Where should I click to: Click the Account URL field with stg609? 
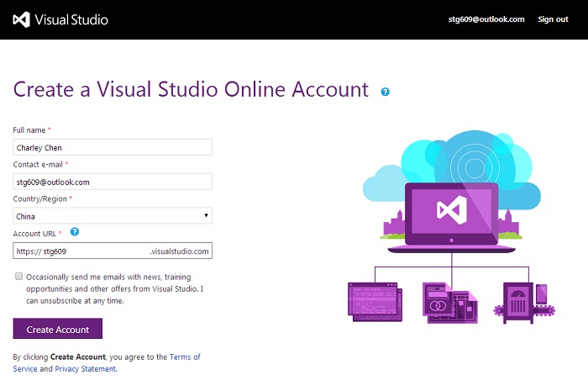(113, 251)
